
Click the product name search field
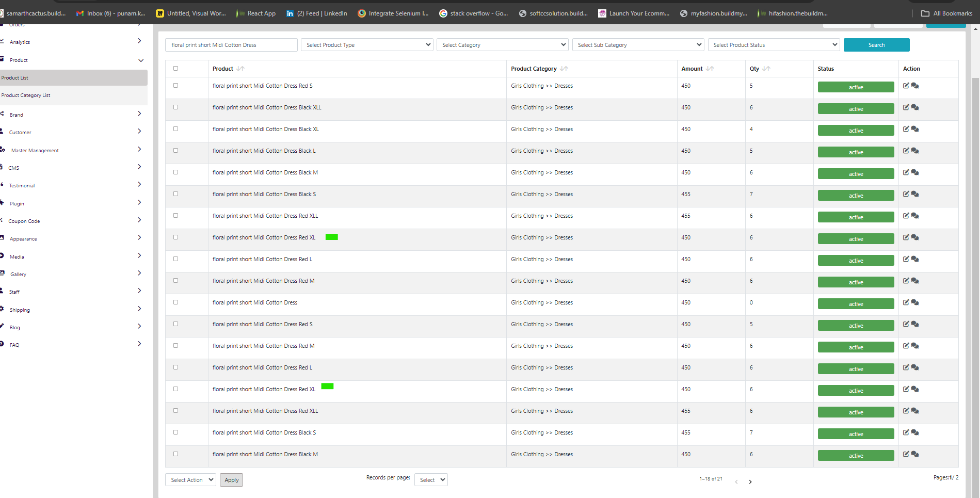tap(231, 45)
